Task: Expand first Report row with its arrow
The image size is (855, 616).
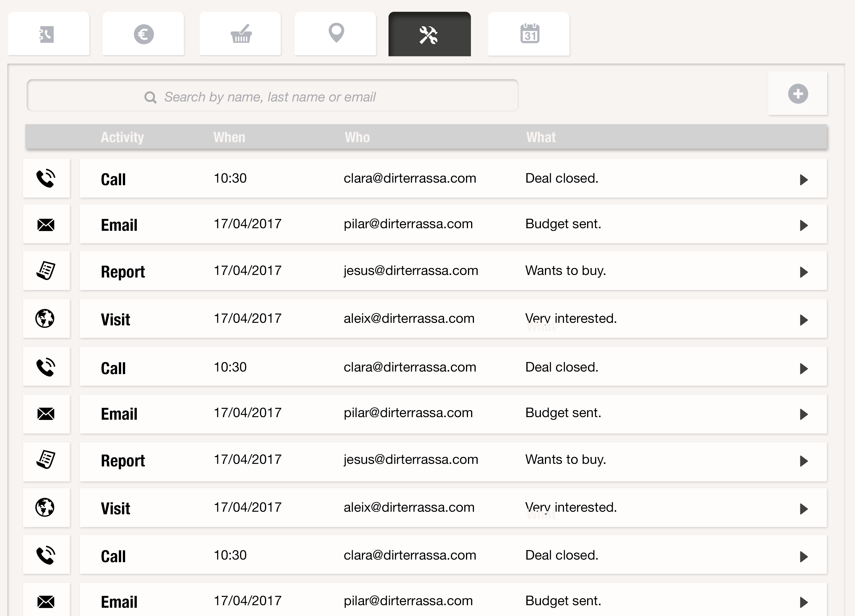Action: click(x=804, y=272)
